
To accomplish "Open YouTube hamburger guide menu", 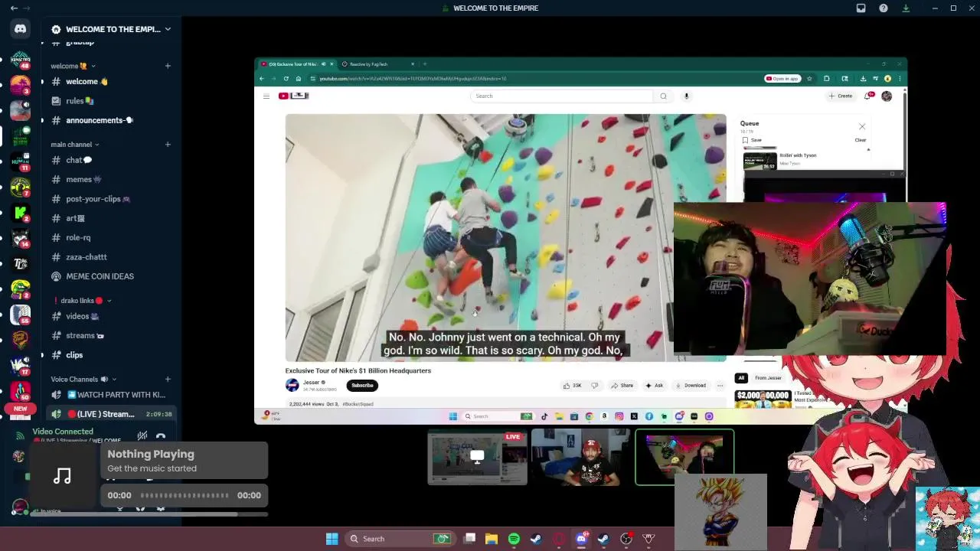I will (266, 96).
